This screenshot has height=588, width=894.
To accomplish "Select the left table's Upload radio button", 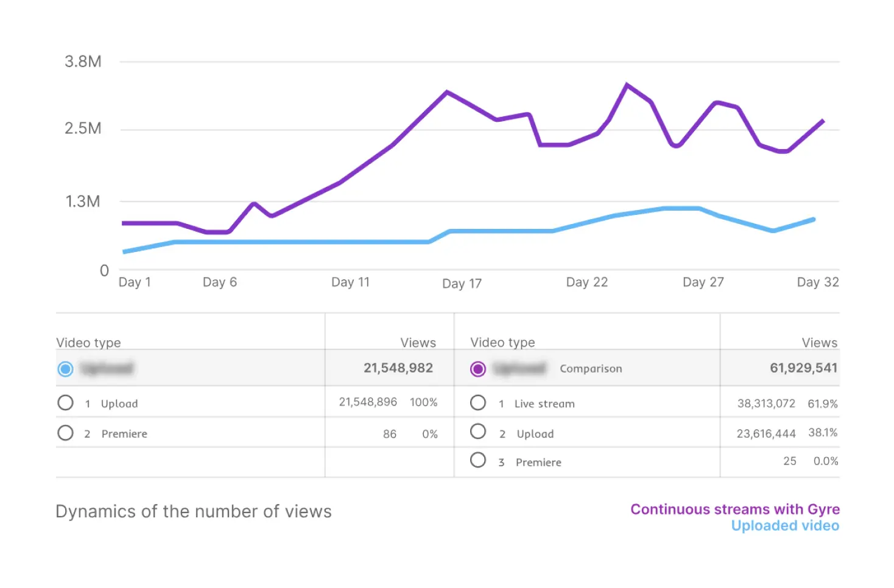I will tap(65, 403).
